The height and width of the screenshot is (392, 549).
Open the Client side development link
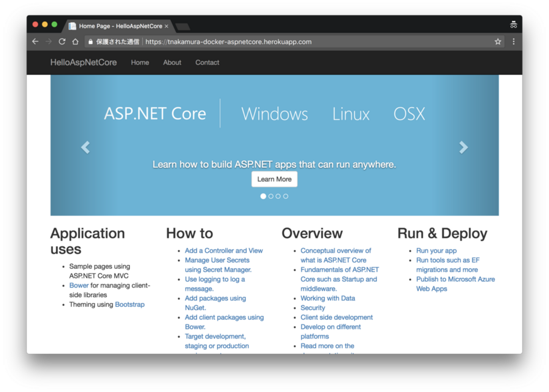pyautogui.click(x=337, y=317)
